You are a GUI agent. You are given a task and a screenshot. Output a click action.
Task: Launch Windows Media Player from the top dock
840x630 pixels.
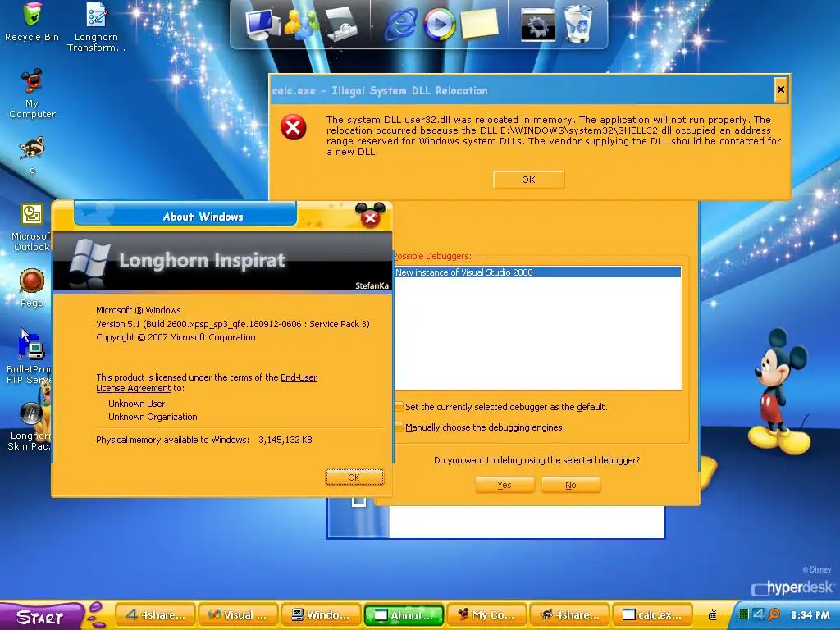(440, 24)
